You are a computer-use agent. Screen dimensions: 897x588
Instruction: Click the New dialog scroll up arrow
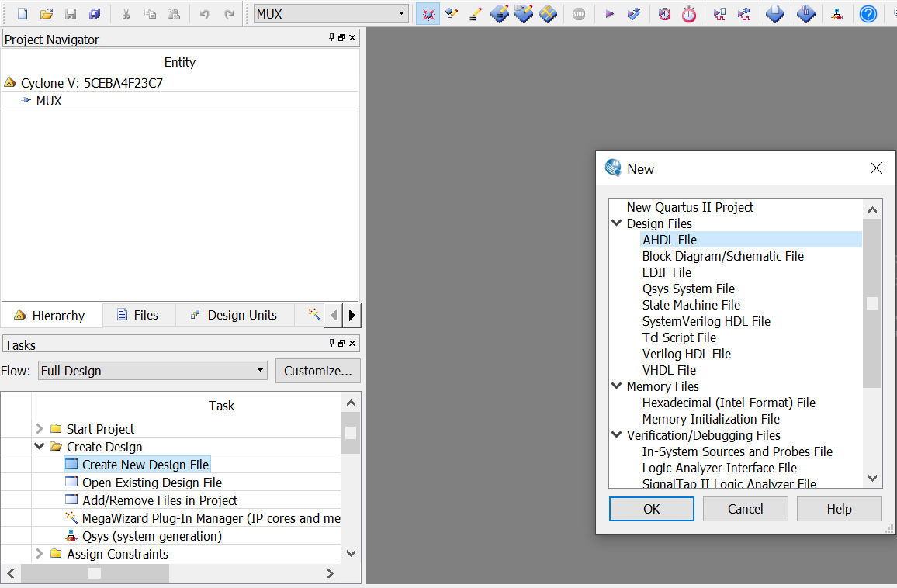point(872,210)
